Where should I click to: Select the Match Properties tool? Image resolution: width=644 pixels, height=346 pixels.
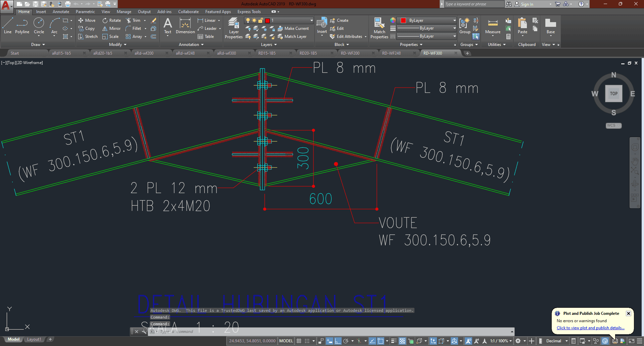pos(379,28)
